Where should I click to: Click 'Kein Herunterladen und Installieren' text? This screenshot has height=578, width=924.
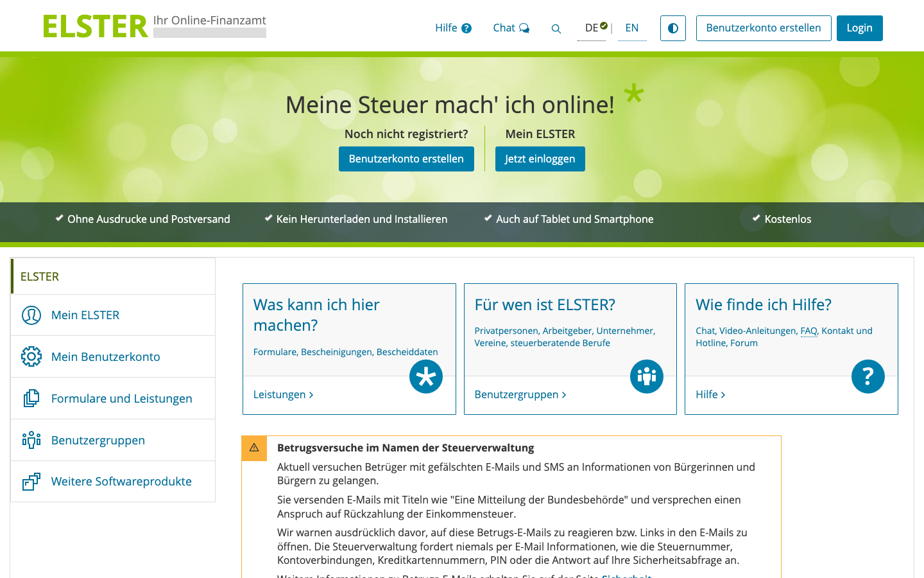click(362, 219)
